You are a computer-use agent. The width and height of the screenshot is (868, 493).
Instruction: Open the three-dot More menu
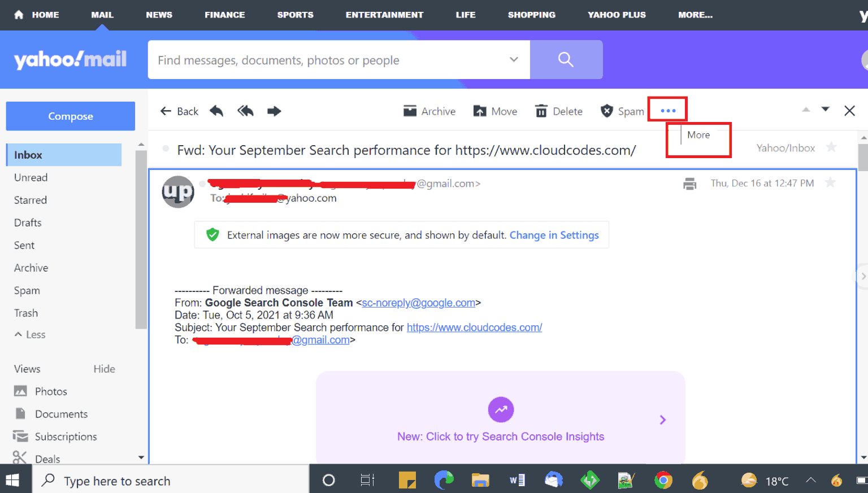point(668,110)
